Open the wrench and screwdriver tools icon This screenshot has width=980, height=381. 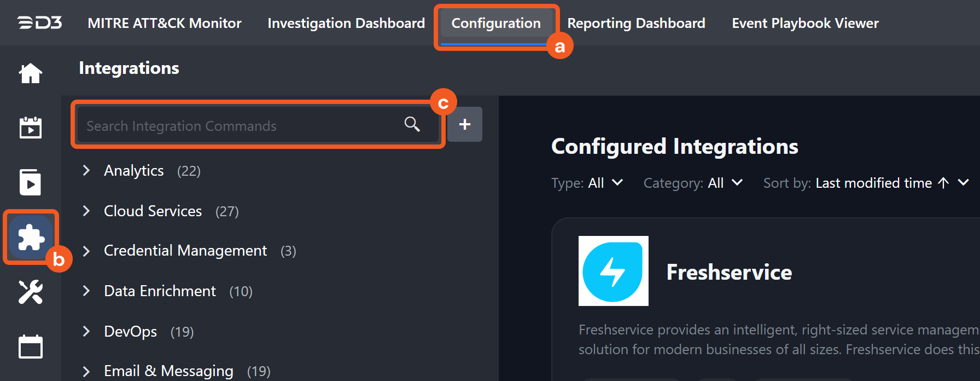31,292
